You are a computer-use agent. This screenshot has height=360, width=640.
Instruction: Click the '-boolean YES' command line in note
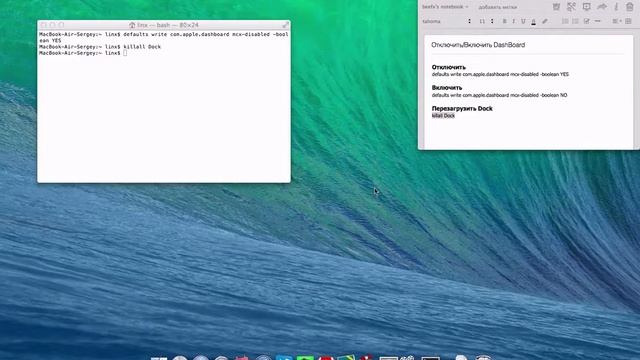pyautogui.click(x=500, y=74)
